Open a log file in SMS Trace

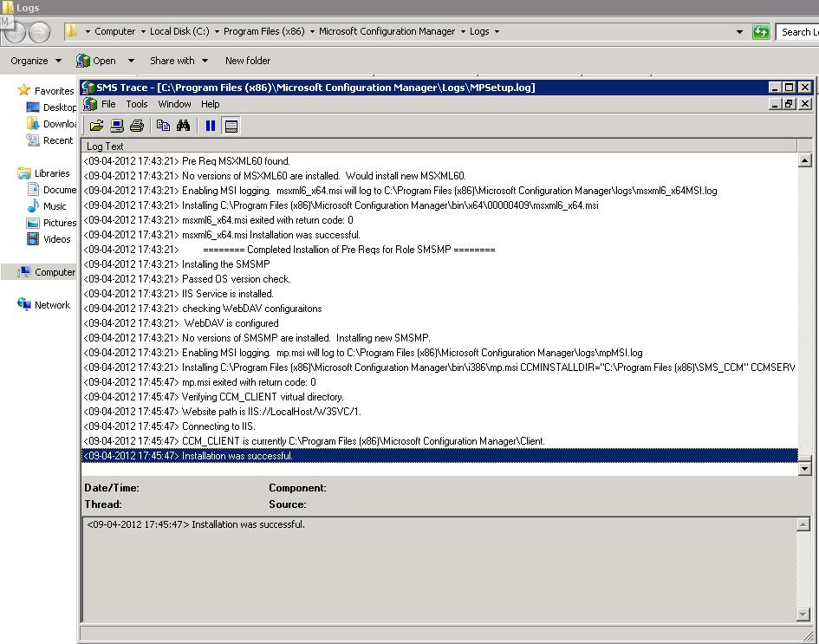point(95,125)
